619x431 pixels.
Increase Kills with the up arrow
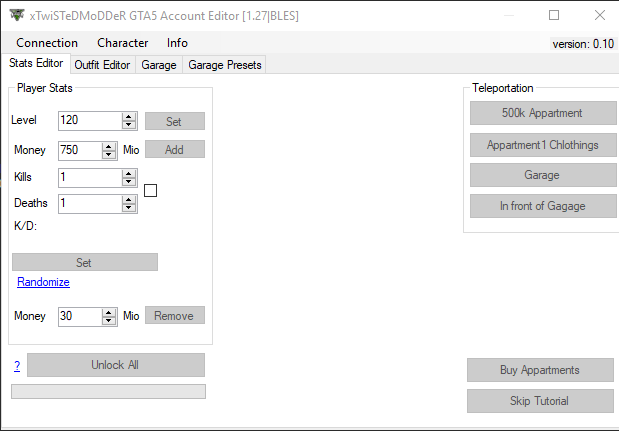click(x=129, y=174)
